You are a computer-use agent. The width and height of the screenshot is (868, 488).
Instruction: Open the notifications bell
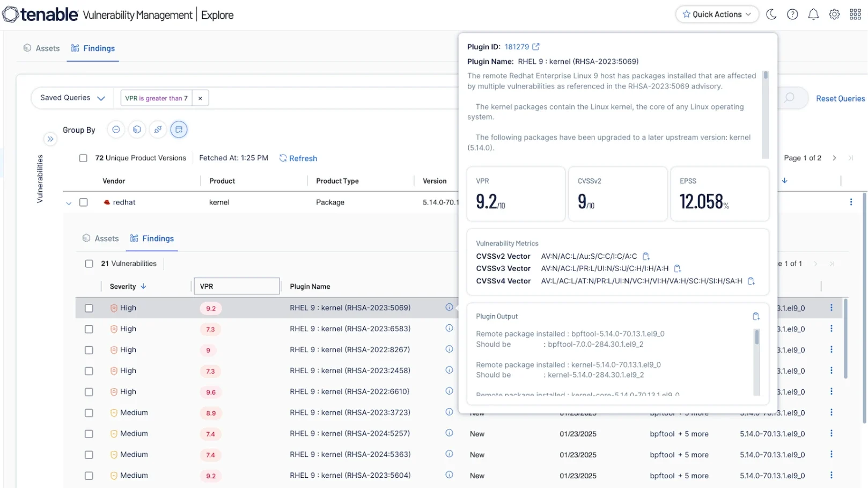tap(813, 14)
